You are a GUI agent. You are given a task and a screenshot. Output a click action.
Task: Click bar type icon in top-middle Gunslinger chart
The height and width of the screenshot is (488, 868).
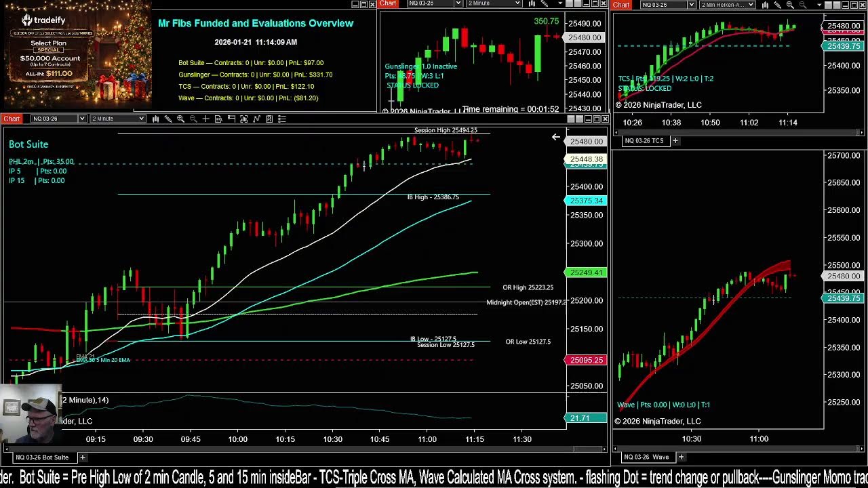532,4
